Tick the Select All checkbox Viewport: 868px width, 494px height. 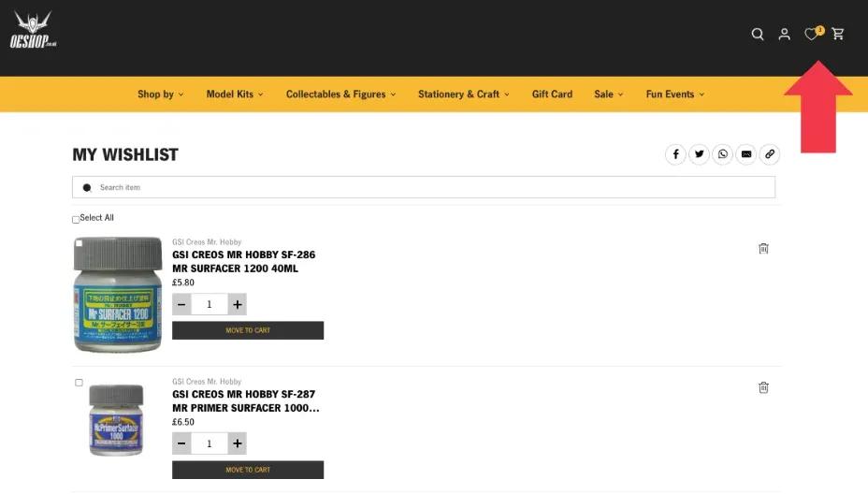tap(76, 220)
